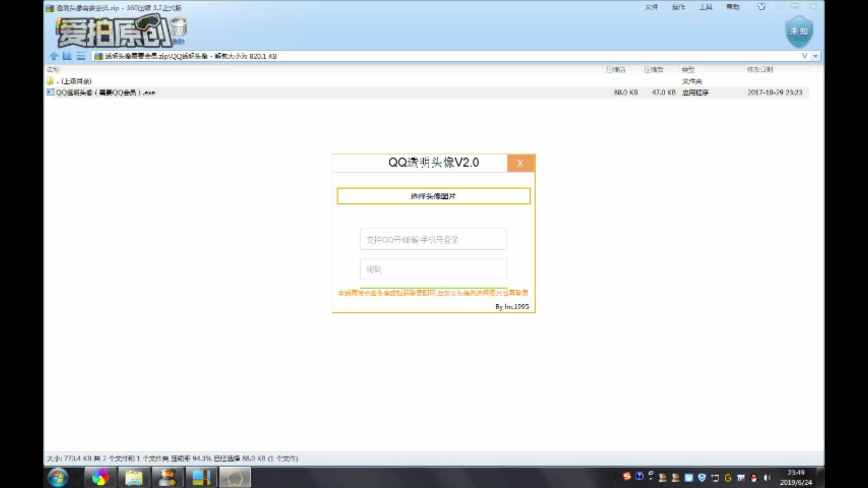Open the fourth pinned taskbar application
The image size is (868, 488).
click(168, 478)
